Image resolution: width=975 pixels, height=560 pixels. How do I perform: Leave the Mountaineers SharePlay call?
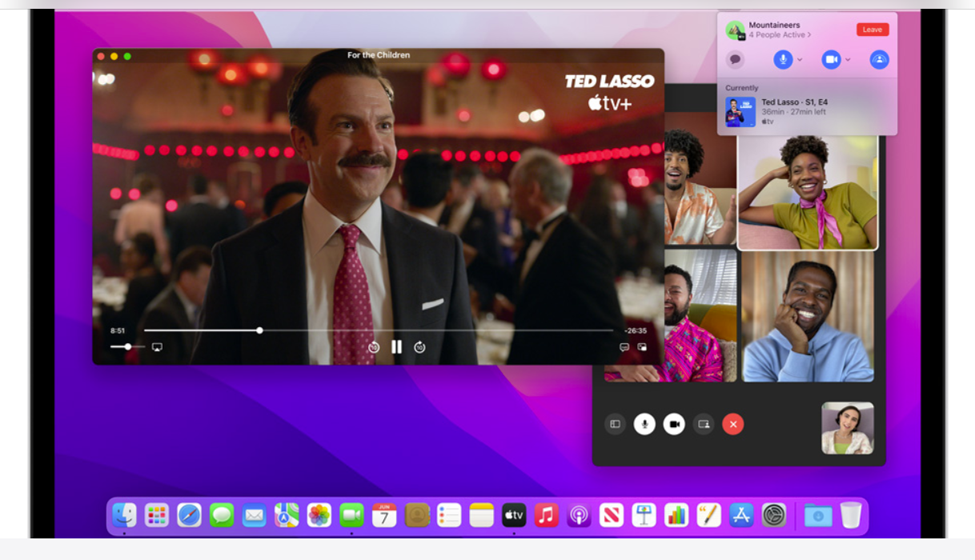(873, 30)
